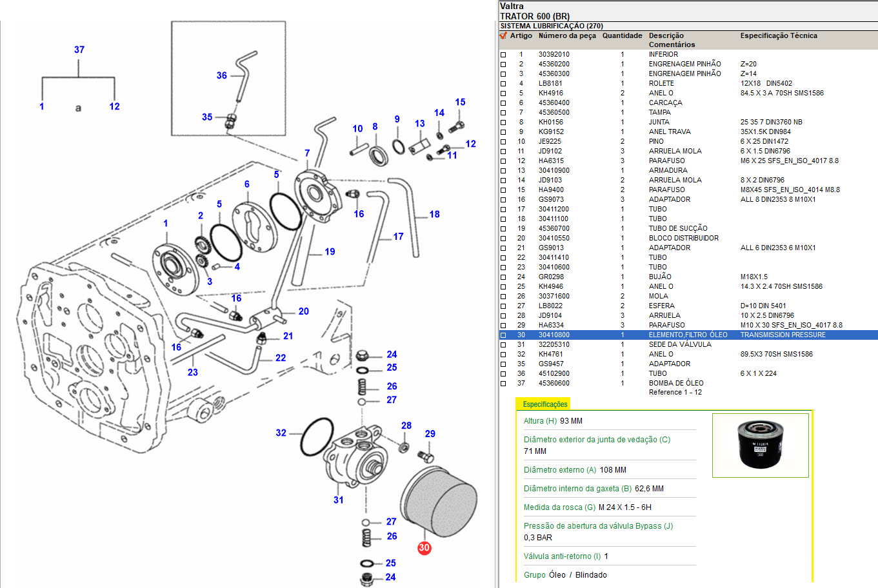Tick the checkbox for item 30 filter element
The height and width of the screenshot is (588, 878).
click(x=503, y=335)
